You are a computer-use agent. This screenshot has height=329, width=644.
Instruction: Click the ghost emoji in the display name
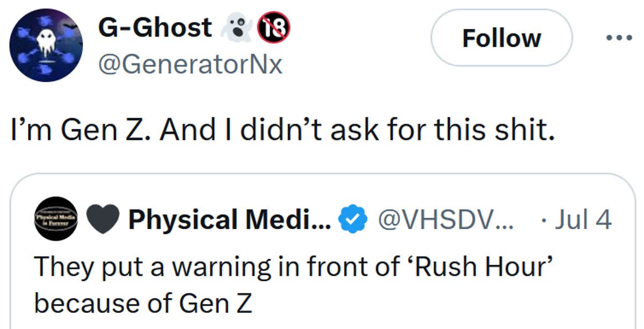(x=237, y=27)
